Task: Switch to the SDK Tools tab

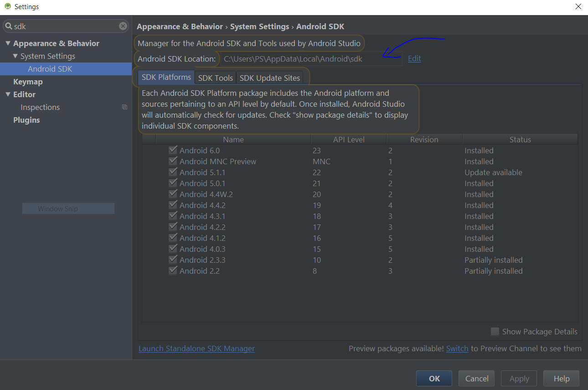Action: point(216,78)
